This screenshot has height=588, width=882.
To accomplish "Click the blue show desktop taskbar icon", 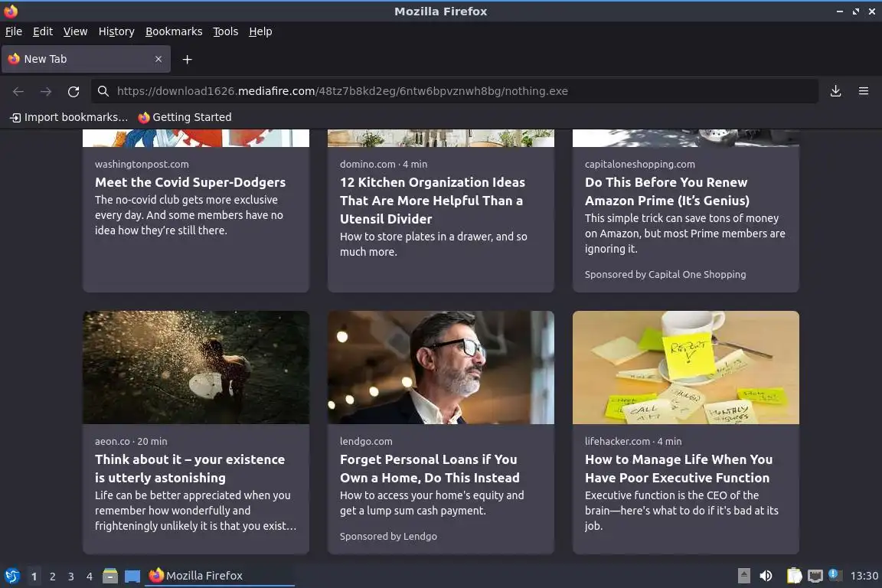I will (132, 577).
